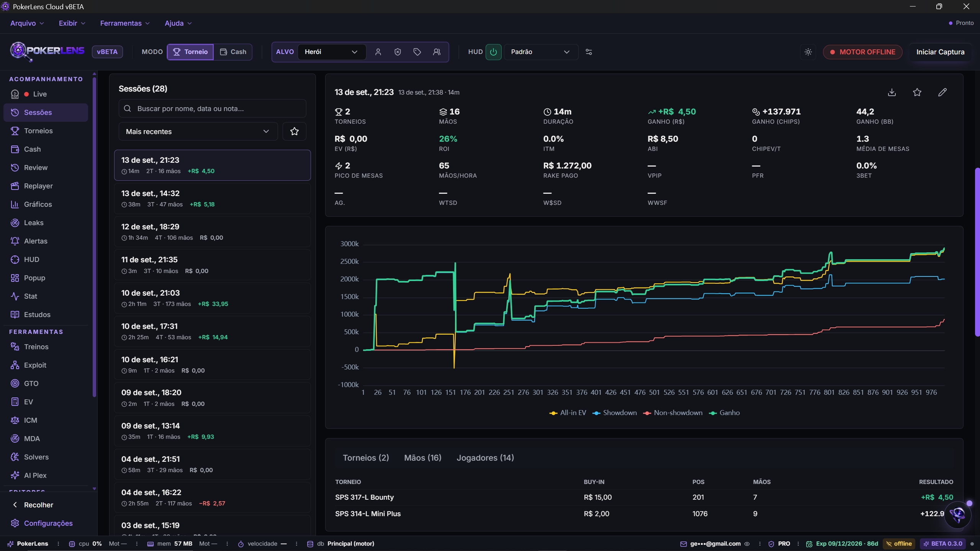Expand the Herói target dropdown
Image resolution: width=980 pixels, height=551 pixels.
point(331,52)
